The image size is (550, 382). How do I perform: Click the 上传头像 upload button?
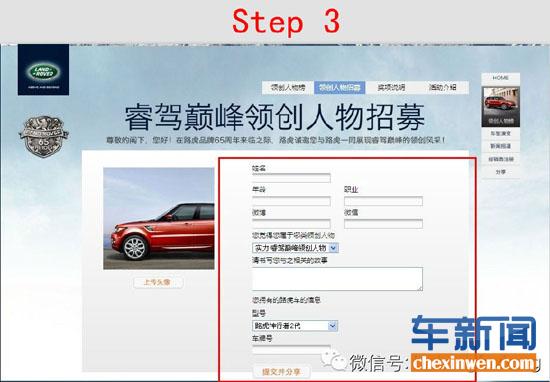(158, 282)
